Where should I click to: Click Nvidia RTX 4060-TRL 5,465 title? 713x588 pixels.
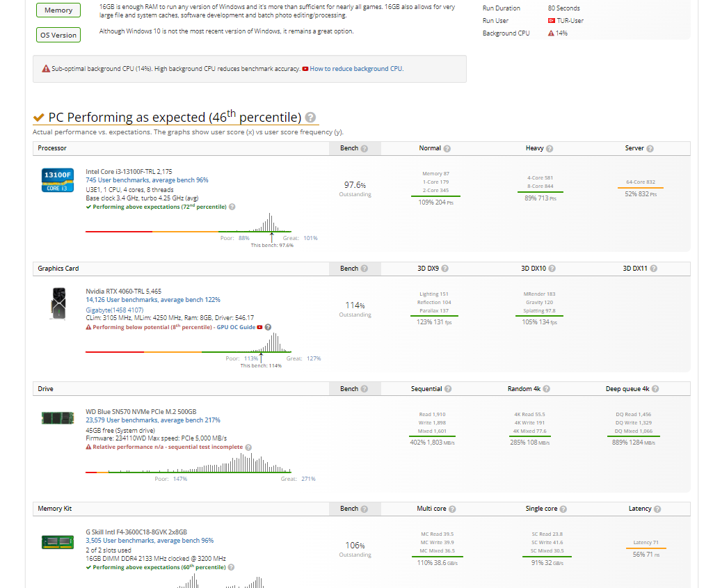click(124, 292)
